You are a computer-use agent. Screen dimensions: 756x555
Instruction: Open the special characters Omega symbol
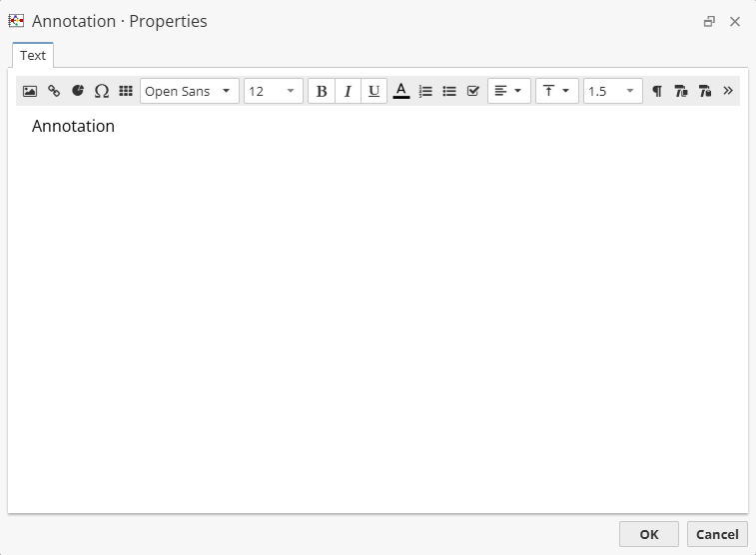click(102, 91)
